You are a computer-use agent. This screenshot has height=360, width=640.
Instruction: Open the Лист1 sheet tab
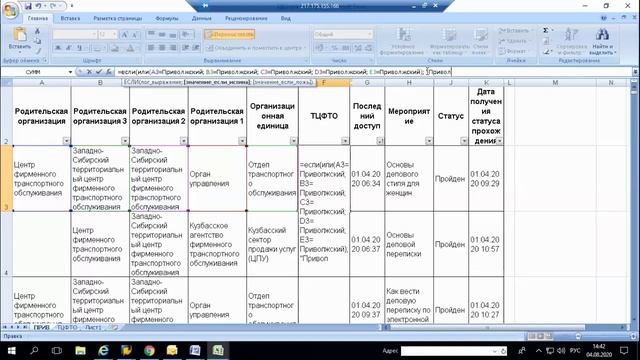(93, 327)
